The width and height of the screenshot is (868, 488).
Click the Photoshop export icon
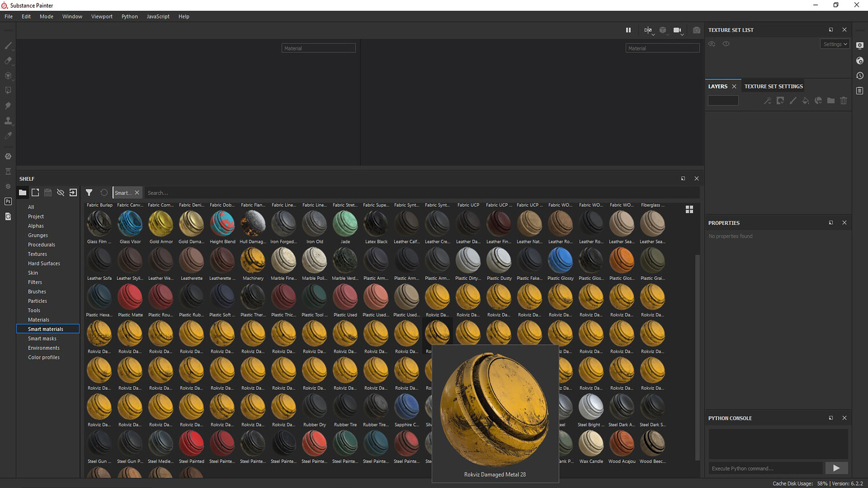[x=8, y=202]
